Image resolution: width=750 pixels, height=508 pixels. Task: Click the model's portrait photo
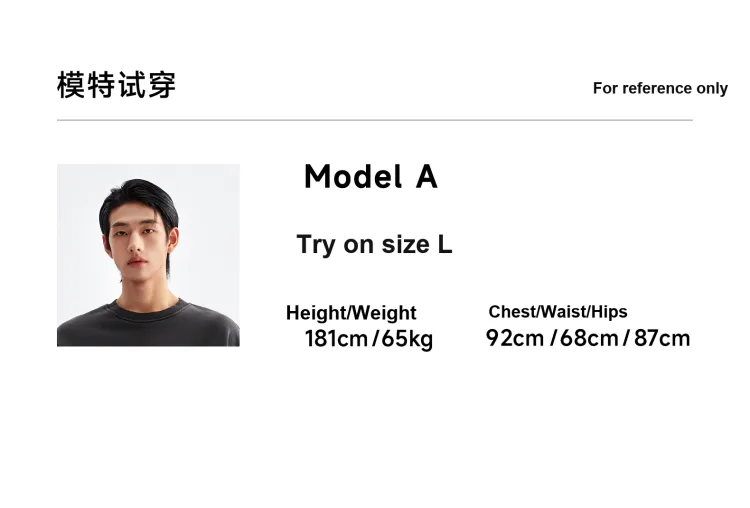(x=148, y=255)
